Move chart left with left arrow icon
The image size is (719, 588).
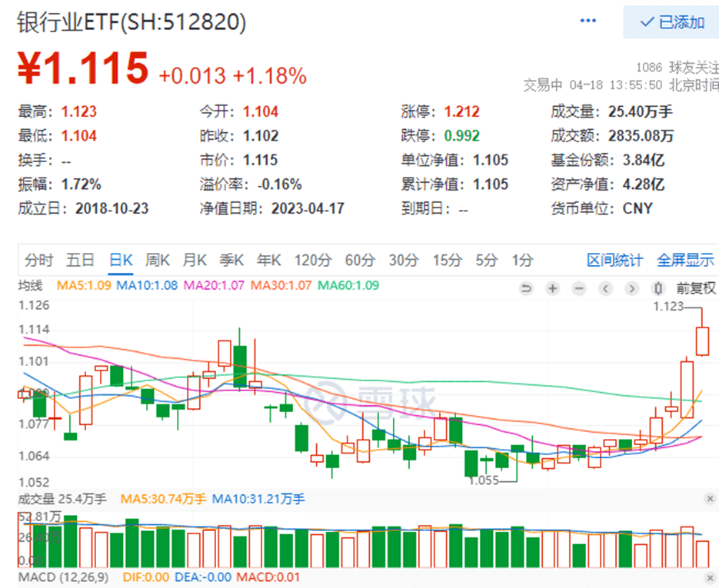click(x=605, y=288)
